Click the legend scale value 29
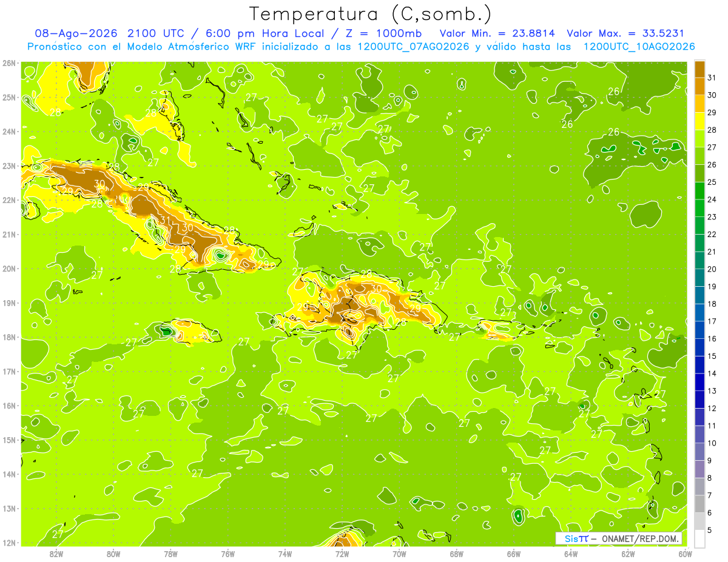728x562 pixels. pyautogui.click(x=712, y=112)
